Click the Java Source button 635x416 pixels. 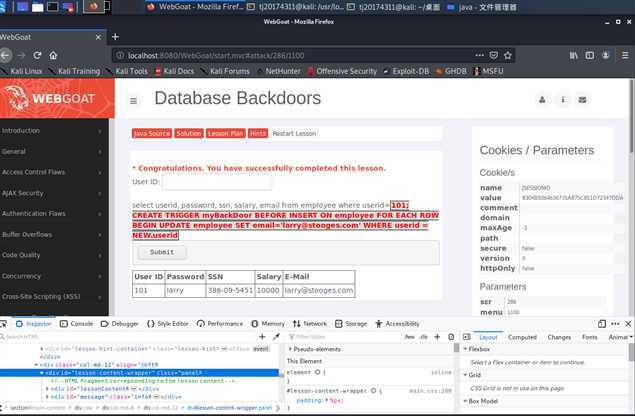click(152, 133)
